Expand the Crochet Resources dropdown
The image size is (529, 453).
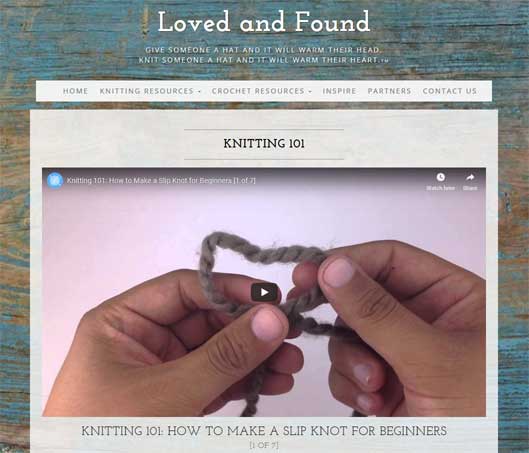click(x=261, y=91)
